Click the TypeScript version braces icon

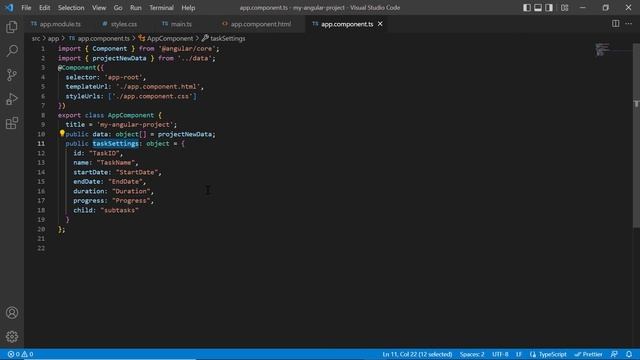(533, 354)
